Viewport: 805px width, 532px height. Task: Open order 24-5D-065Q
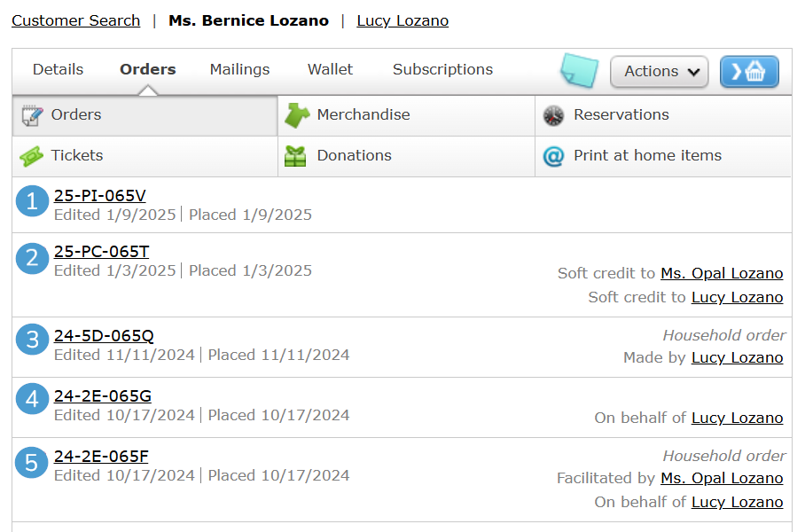pyautogui.click(x=104, y=336)
